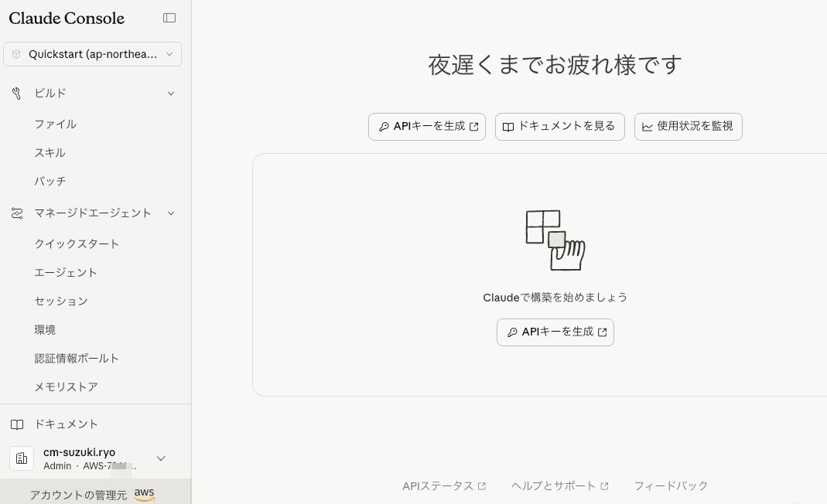Click the アカウントの管理元 text
Screen dimensions: 827x504
click(x=79, y=495)
